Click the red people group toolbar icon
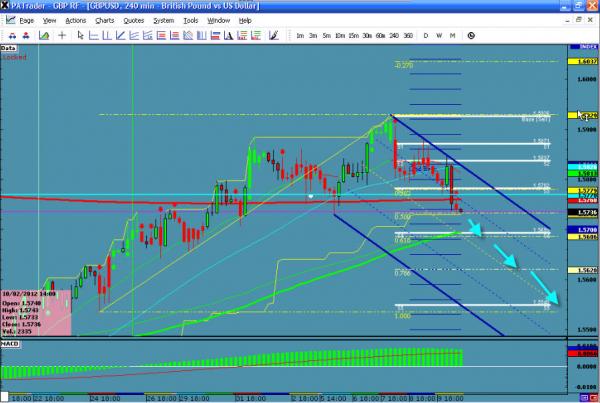 point(26,36)
